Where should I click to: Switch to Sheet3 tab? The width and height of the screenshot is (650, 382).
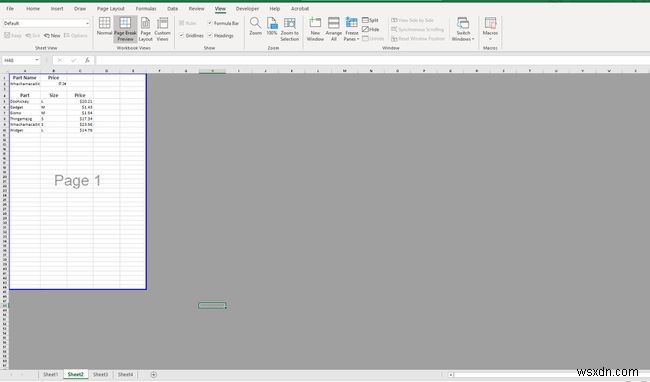pyautogui.click(x=100, y=374)
